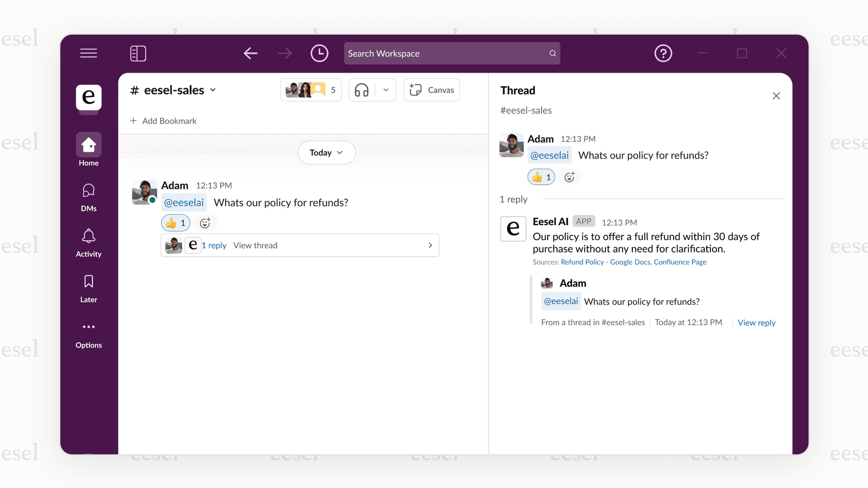The width and height of the screenshot is (868, 488).
Task: Toggle the thumbs-up reaction on Adam's message
Action: 176,223
